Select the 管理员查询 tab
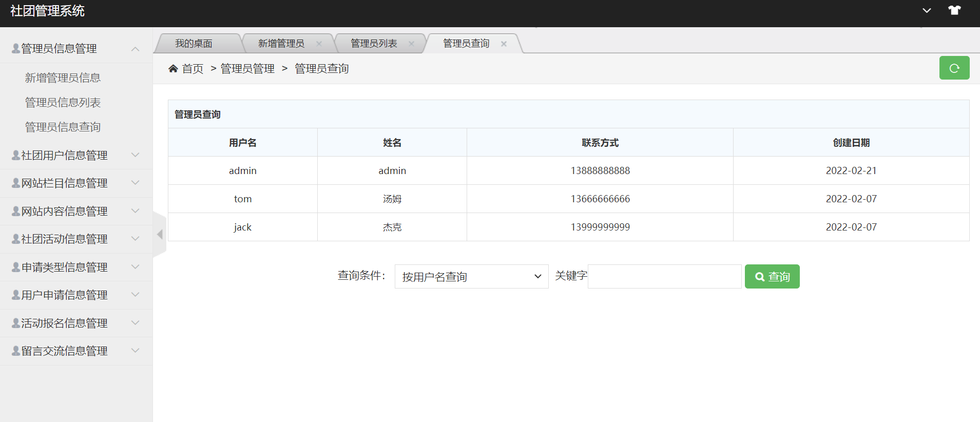Screen dimensions: 980x422 tap(466, 44)
